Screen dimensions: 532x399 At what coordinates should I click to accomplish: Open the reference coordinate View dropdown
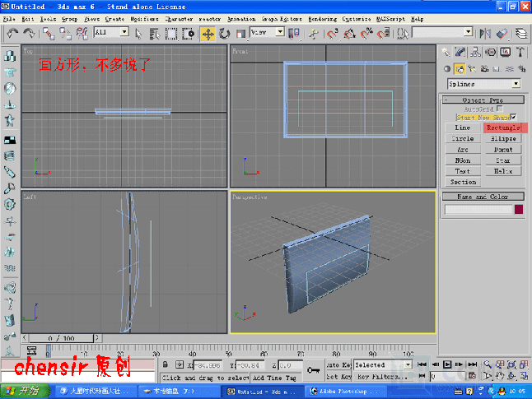tap(280, 32)
